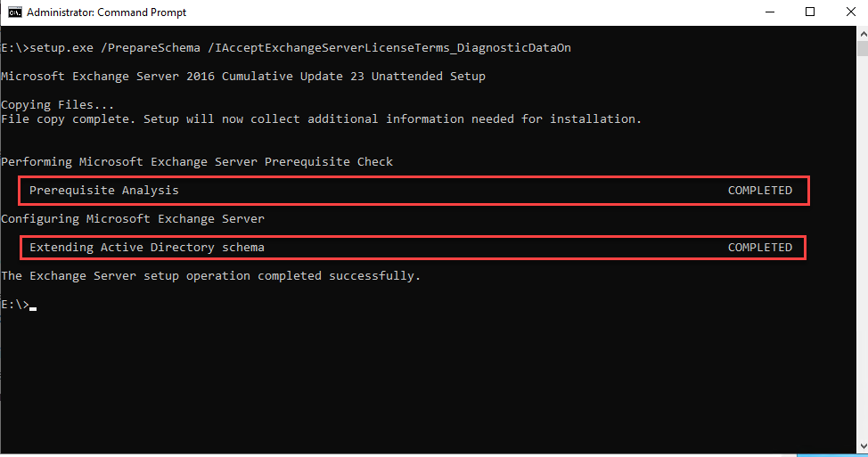Screen dimensions: 868x457
Task: Click the 'Performing Microsoft Exchange Server Prerequisite Check' line
Action: (197, 162)
